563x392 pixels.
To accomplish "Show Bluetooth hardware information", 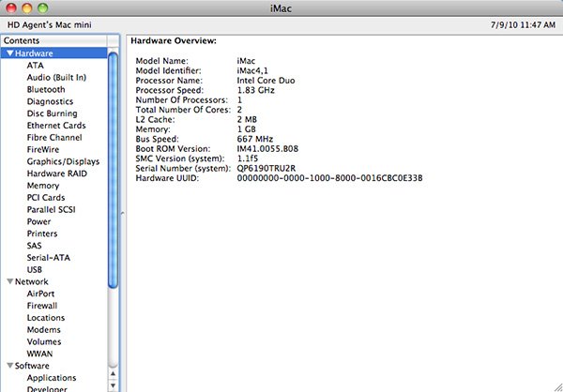I will point(46,90).
